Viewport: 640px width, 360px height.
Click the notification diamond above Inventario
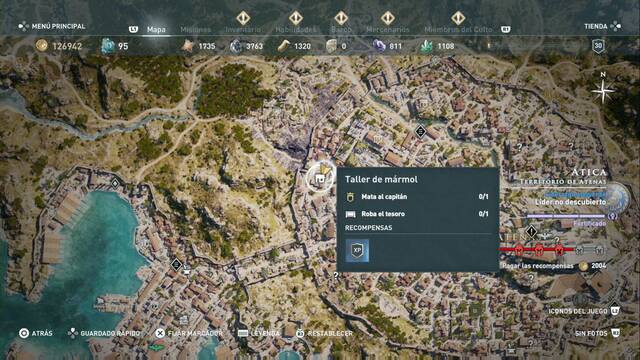[243, 18]
